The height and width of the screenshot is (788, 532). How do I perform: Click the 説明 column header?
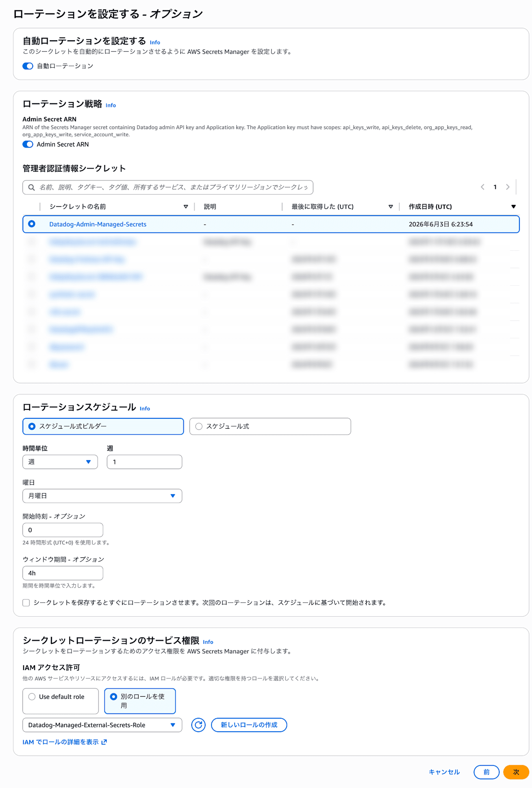point(210,206)
